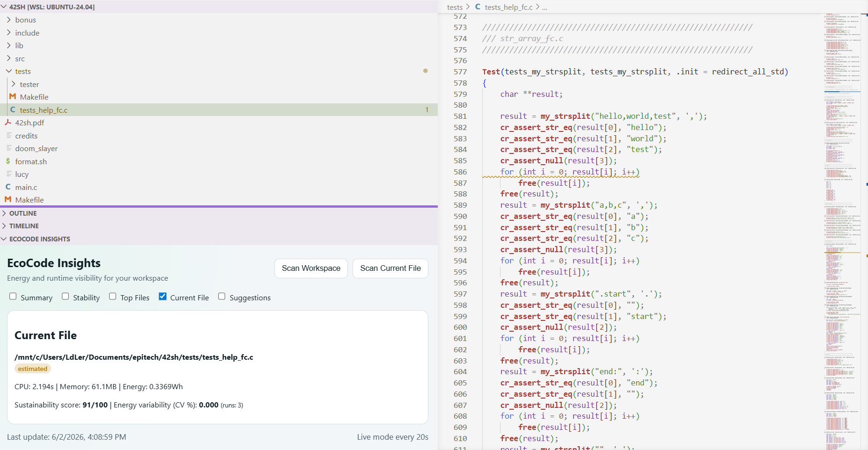Collapse the tests folder
This screenshot has width=868, height=450.
[9, 71]
